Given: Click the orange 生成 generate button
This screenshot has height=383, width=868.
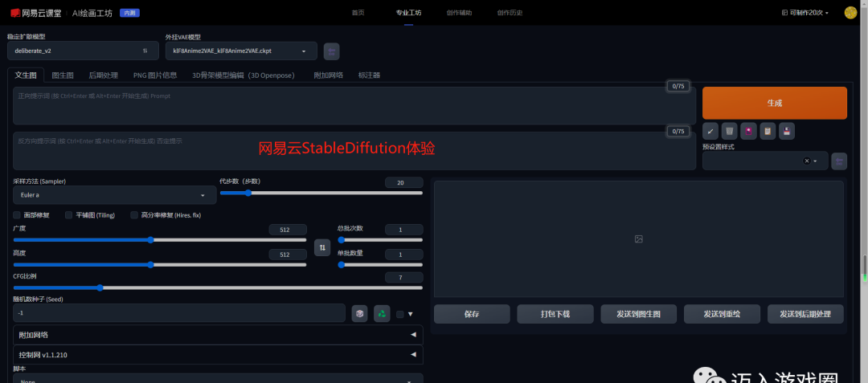Looking at the screenshot, I should pos(775,103).
